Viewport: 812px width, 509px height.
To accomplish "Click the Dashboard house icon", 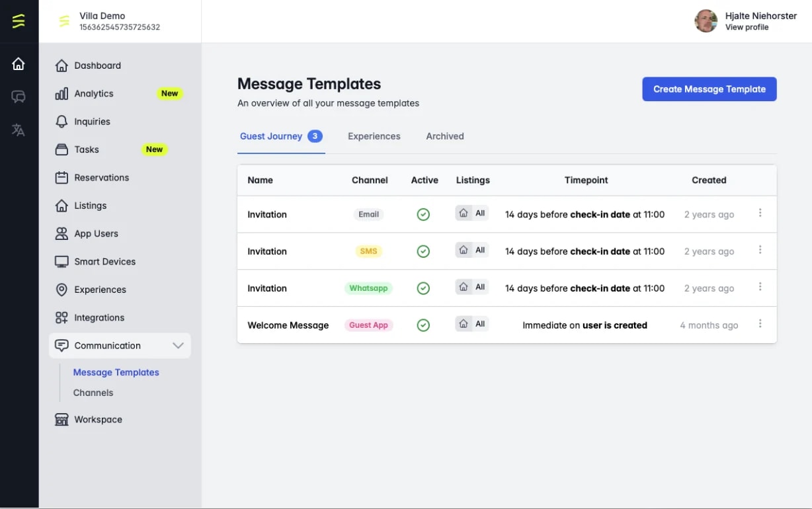I will click(61, 65).
